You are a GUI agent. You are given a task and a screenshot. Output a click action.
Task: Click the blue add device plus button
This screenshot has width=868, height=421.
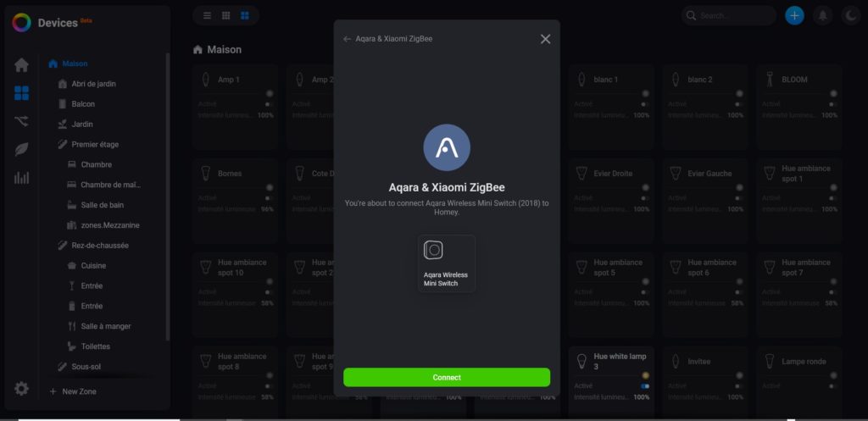[794, 15]
